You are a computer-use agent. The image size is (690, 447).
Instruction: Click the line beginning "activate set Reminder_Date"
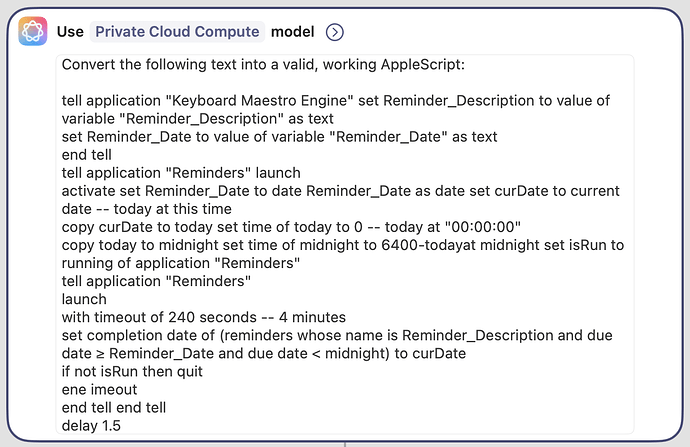pyautogui.click(x=340, y=191)
